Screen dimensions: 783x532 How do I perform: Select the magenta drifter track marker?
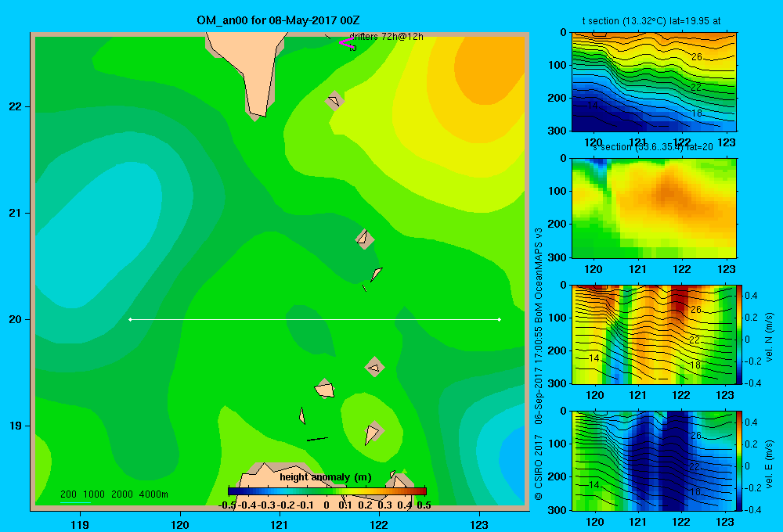(346, 42)
